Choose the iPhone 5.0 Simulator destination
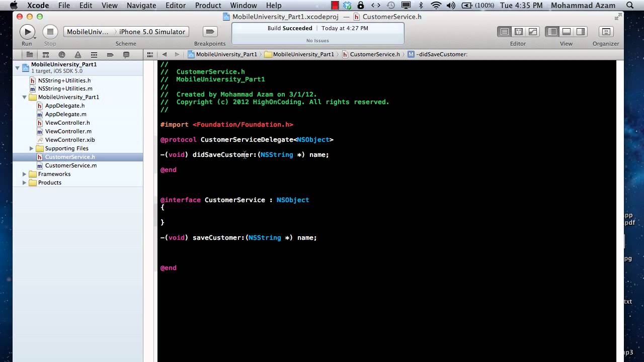 point(152,32)
